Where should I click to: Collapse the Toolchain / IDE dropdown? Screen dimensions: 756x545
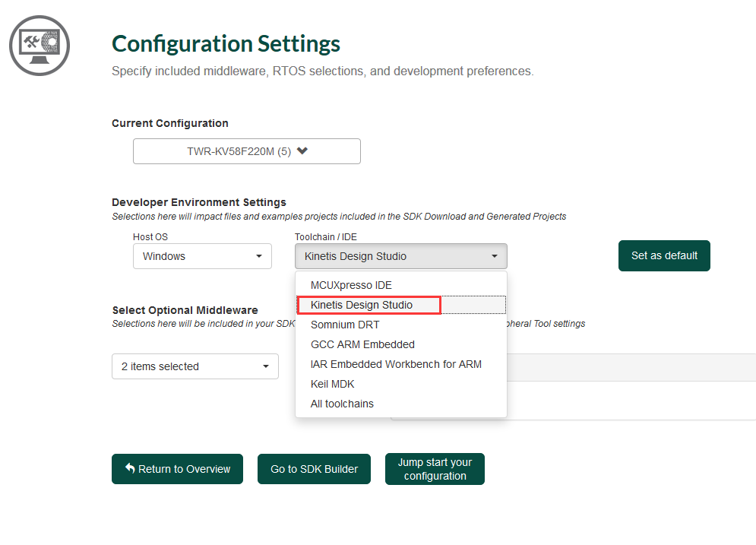pyautogui.click(x=400, y=256)
